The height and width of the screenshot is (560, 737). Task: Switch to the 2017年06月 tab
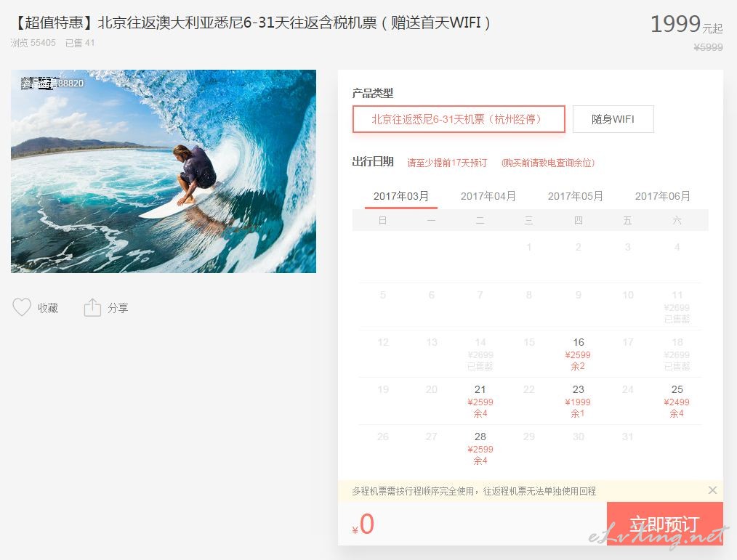[x=663, y=196]
